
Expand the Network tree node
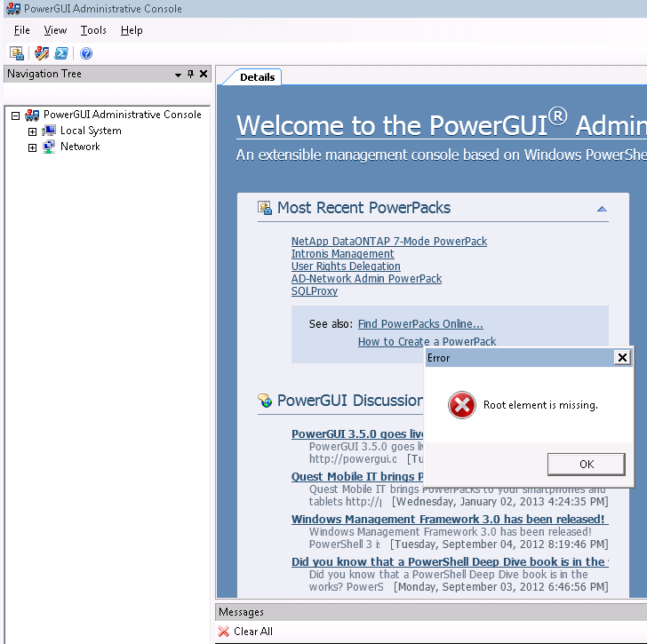coord(32,147)
